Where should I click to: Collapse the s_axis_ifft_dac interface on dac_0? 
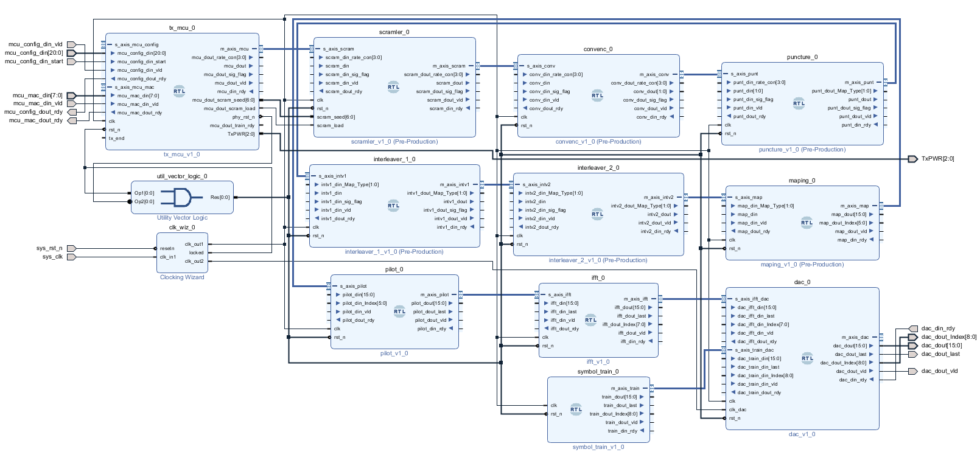[x=730, y=299]
